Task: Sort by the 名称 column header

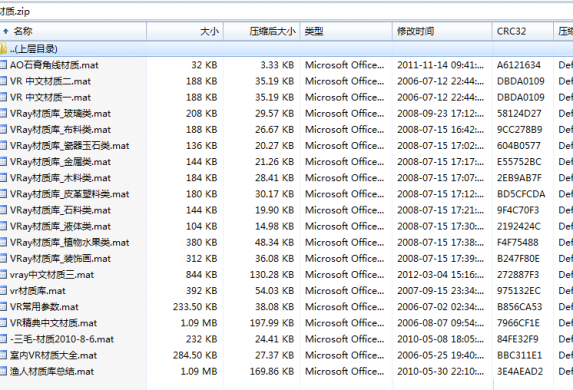Action: [73, 31]
